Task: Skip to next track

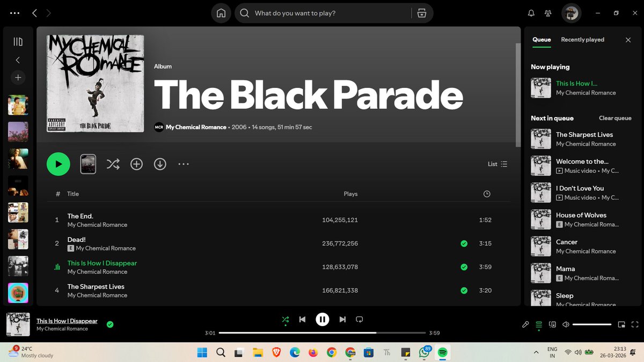Action: pos(342,320)
